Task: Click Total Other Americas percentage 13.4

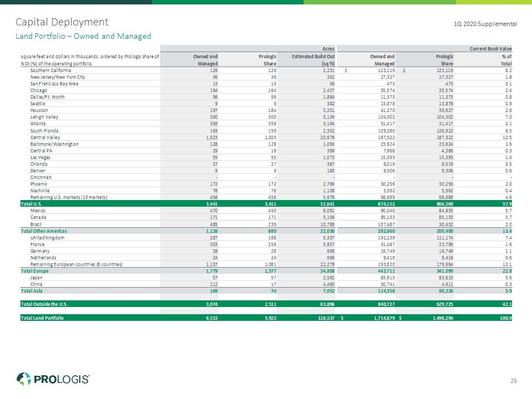Action: pyautogui.click(x=507, y=231)
